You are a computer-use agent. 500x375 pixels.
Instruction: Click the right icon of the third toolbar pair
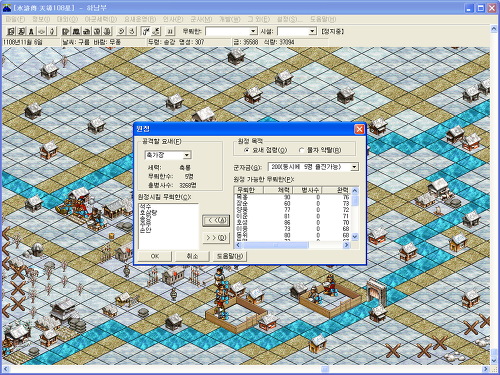[132, 31]
